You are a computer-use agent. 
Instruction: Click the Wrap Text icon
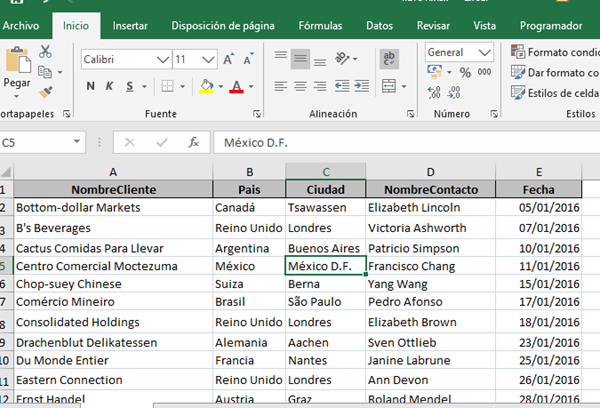pyautogui.click(x=390, y=58)
